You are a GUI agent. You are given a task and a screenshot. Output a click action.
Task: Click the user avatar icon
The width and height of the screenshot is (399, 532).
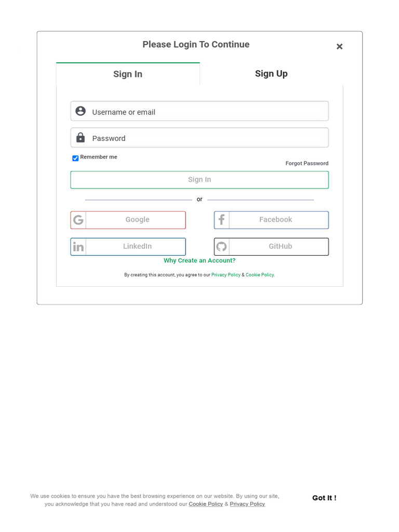click(81, 111)
